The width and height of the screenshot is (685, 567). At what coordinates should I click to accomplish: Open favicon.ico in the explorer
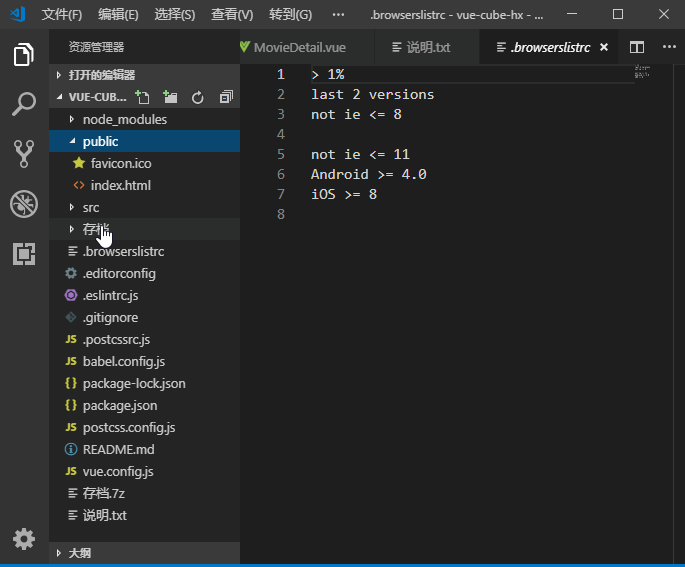[x=144, y=163]
